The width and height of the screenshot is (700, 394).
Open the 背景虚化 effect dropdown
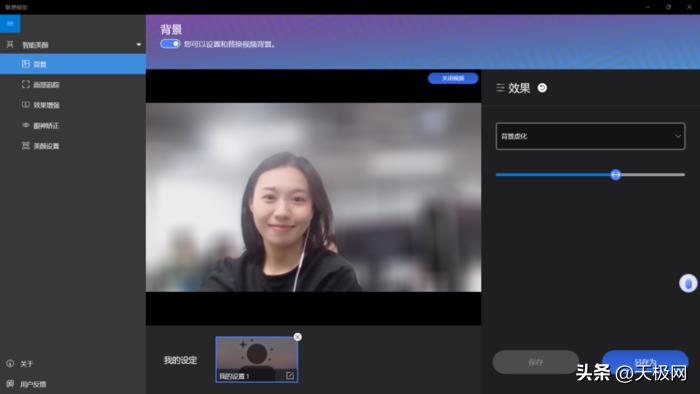coord(590,136)
